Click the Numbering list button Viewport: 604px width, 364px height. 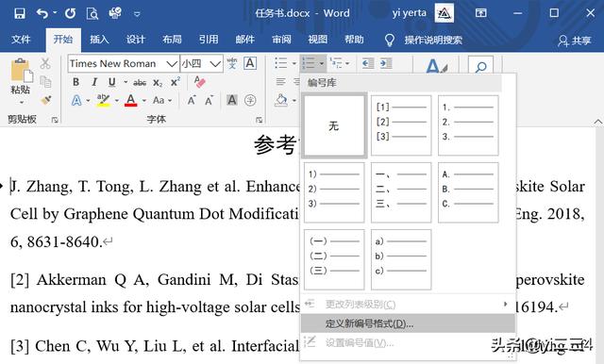pyautogui.click(x=309, y=63)
